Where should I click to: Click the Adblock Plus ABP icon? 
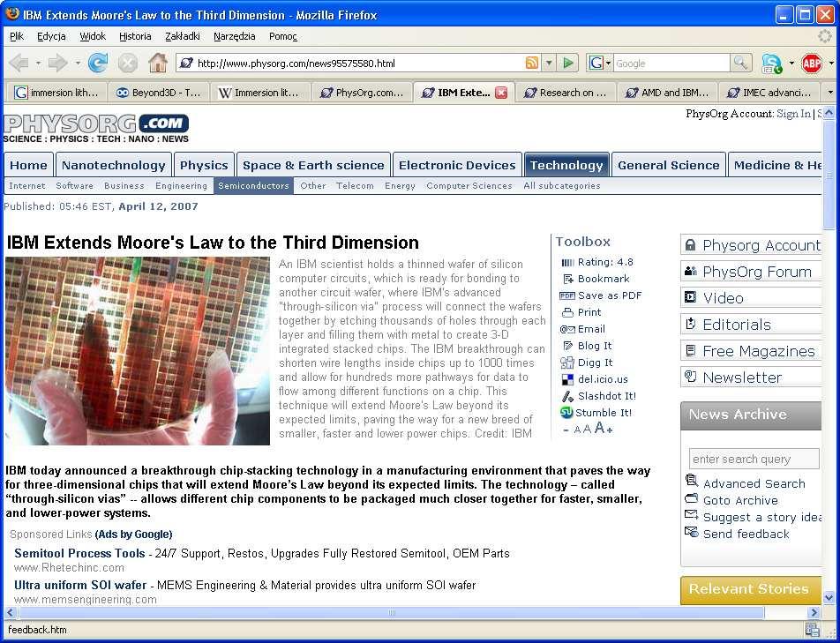tap(812, 64)
